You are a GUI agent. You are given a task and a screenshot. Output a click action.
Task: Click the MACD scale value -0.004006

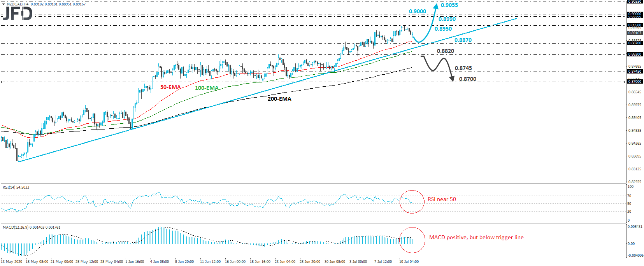click(x=635, y=255)
